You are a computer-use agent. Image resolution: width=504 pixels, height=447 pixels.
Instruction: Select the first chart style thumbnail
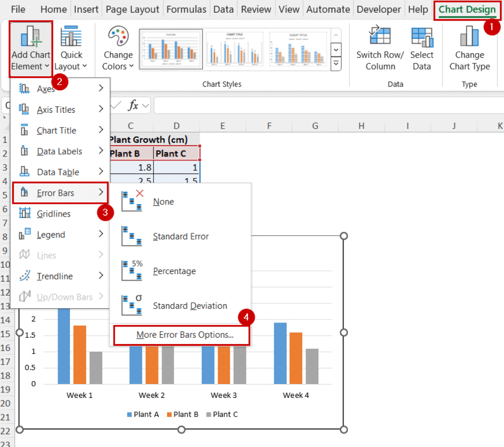point(170,48)
